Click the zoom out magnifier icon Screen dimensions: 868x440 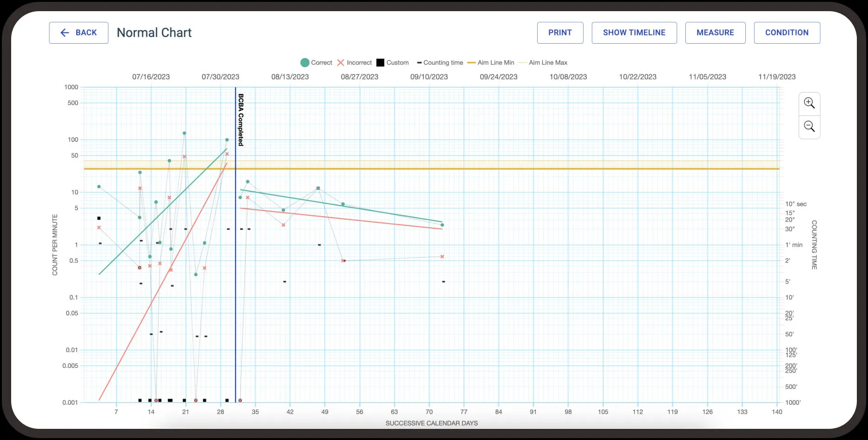click(x=809, y=127)
